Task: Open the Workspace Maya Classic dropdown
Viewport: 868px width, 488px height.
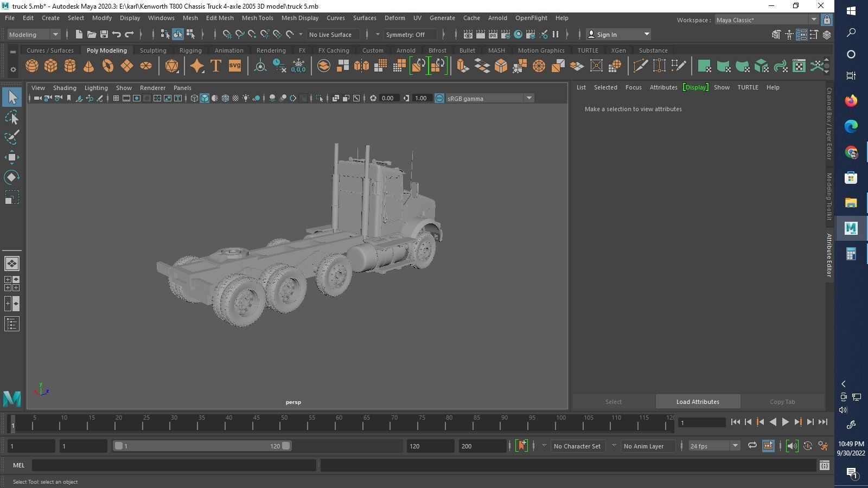Action: [x=767, y=20]
